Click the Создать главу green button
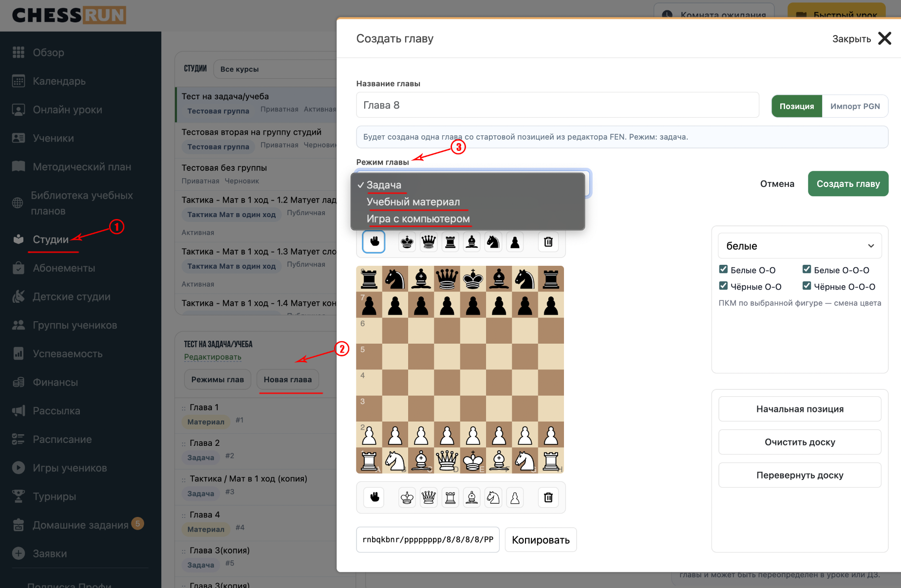 (x=848, y=184)
